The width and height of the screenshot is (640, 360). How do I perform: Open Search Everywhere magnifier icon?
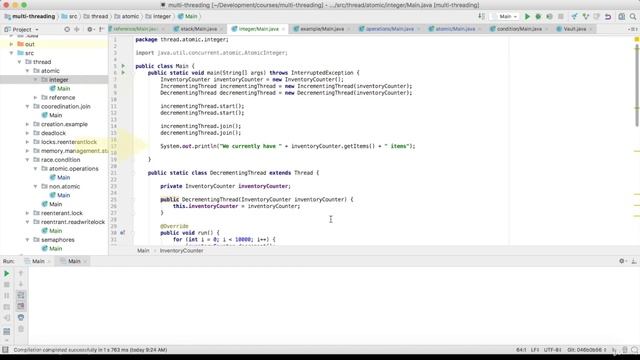point(633,17)
